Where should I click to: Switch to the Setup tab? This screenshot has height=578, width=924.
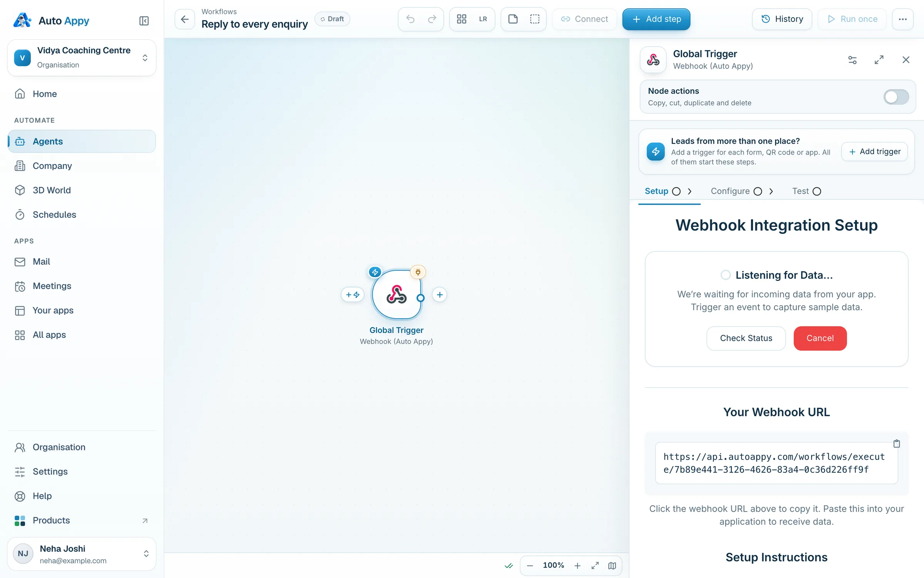click(x=669, y=191)
